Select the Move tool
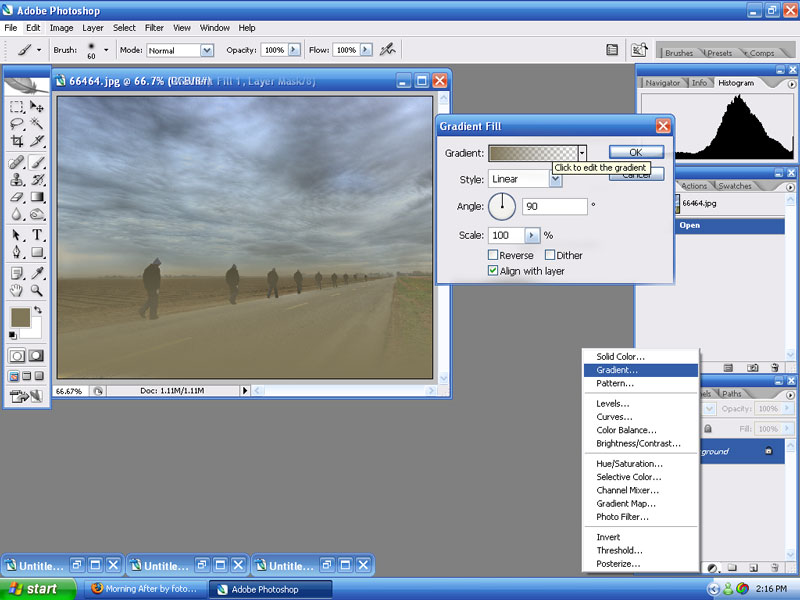This screenshot has height=600, width=800. click(37, 106)
